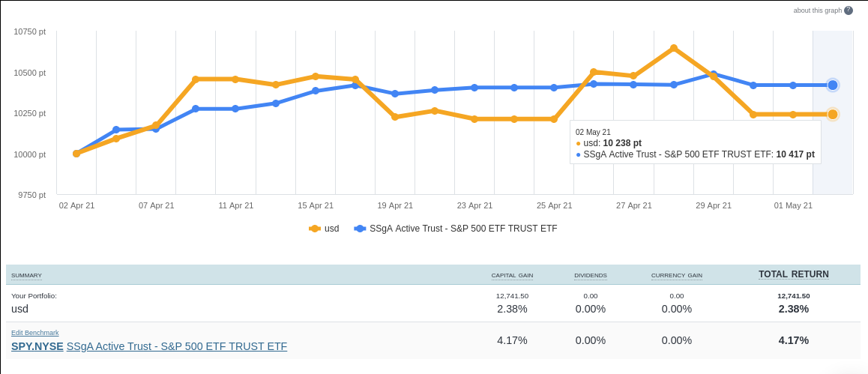Image resolution: width=868 pixels, height=374 pixels.
Task: Select the highlighted orange usd point at chart end
Action: click(833, 114)
